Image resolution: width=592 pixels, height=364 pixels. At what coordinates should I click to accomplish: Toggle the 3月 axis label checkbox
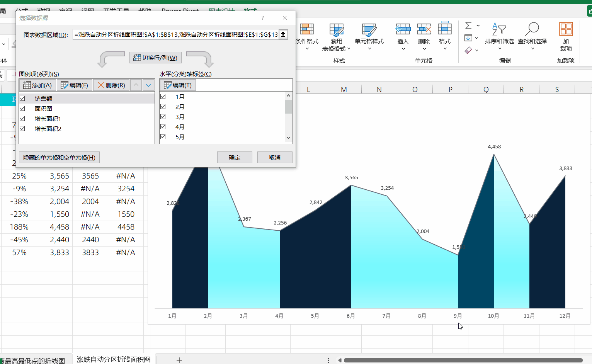point(163,117)
